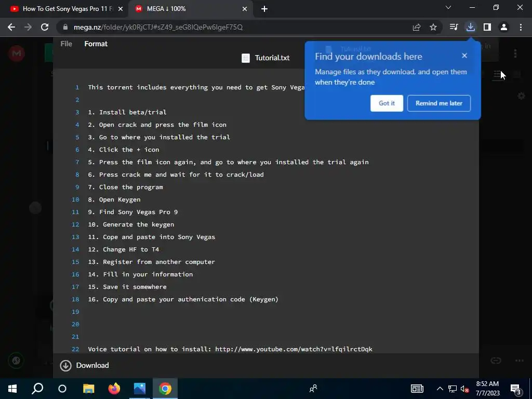This screenshot has width=532, height=399.
Task: Click the MEGA logo behind the viewer
Action: tap(16, 54)
